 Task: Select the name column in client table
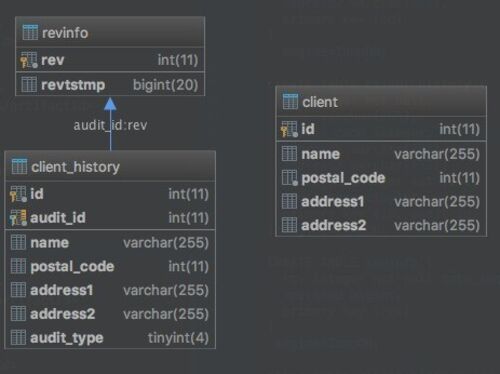[321, 154]
